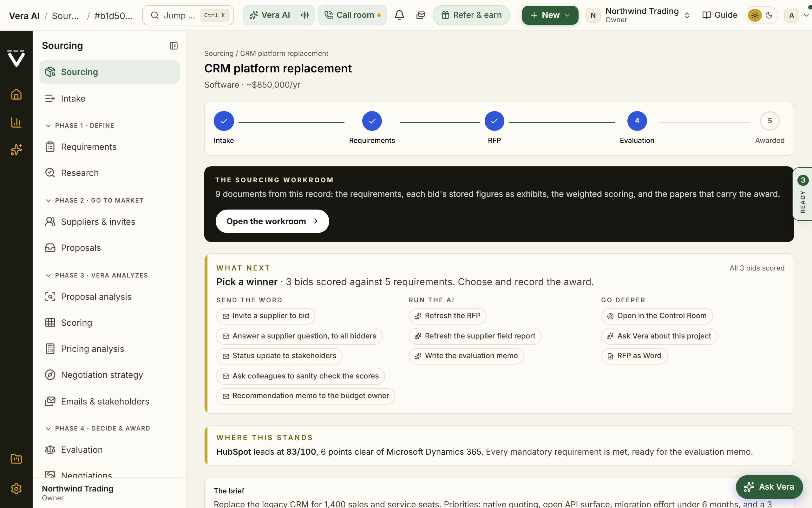Click Refresh the supplier field report
The height and width of the screenshot is (508, 812).
[475, 336]
